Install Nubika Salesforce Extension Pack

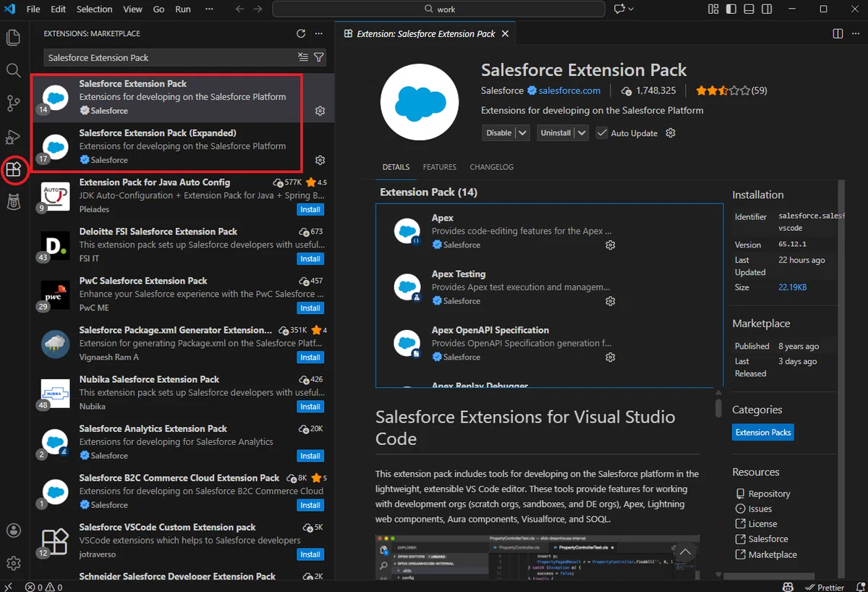coord(310,406)
